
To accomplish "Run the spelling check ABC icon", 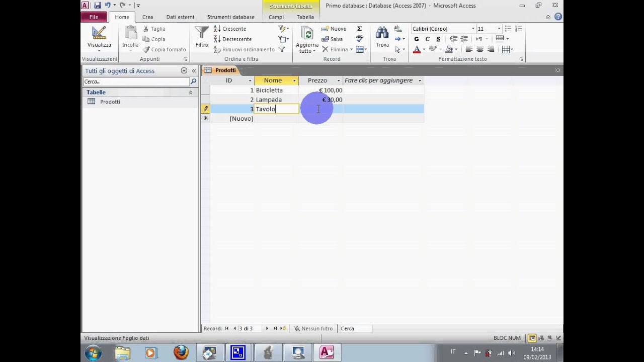I will [x=359, y=39].
